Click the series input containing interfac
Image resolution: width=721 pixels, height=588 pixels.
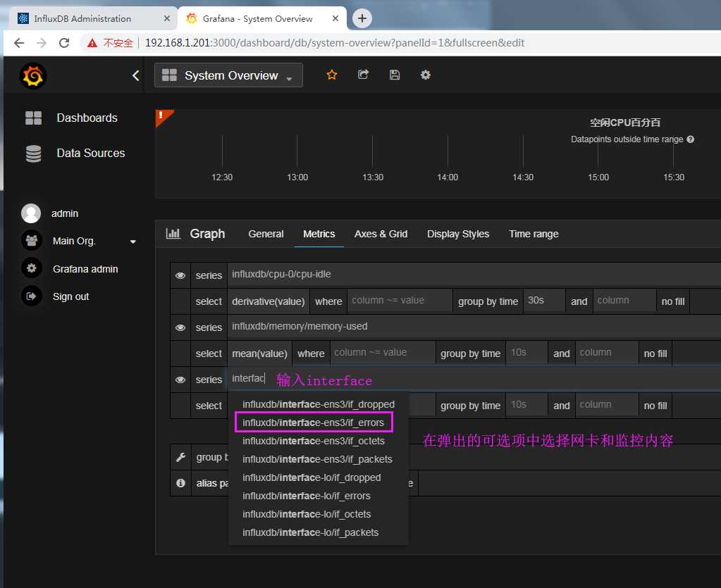474,379
